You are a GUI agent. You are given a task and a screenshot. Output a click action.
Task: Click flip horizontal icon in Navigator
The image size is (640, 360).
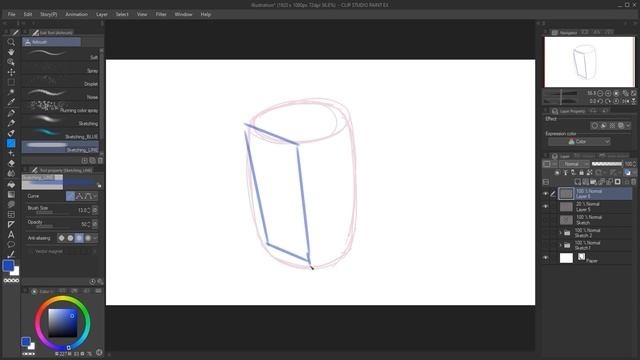626,101
